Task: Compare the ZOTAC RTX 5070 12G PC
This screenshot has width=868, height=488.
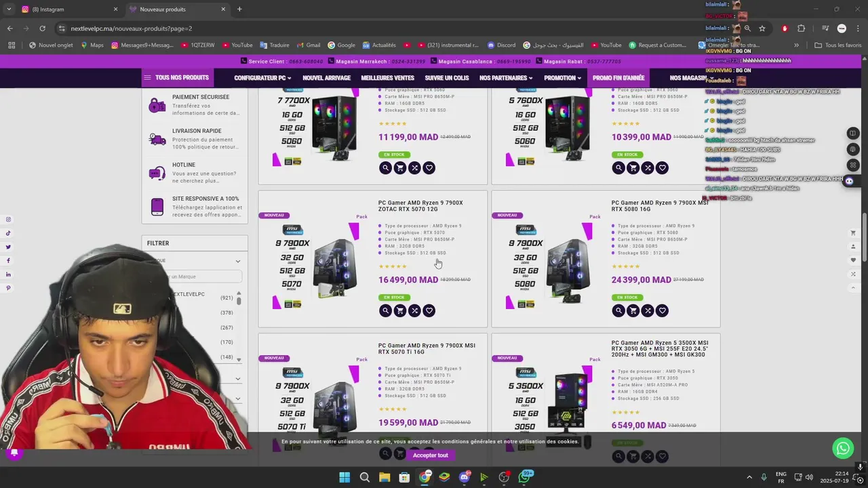Action: [414, 310]
